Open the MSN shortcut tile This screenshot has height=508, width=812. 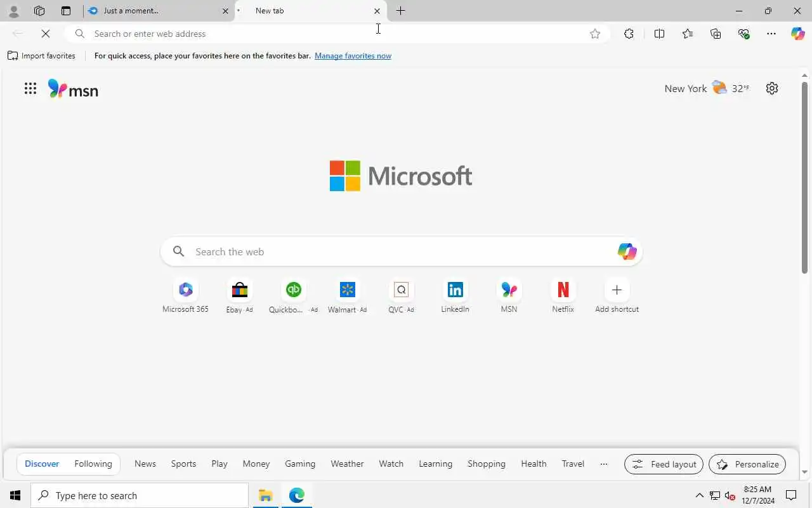coord(509,297)
